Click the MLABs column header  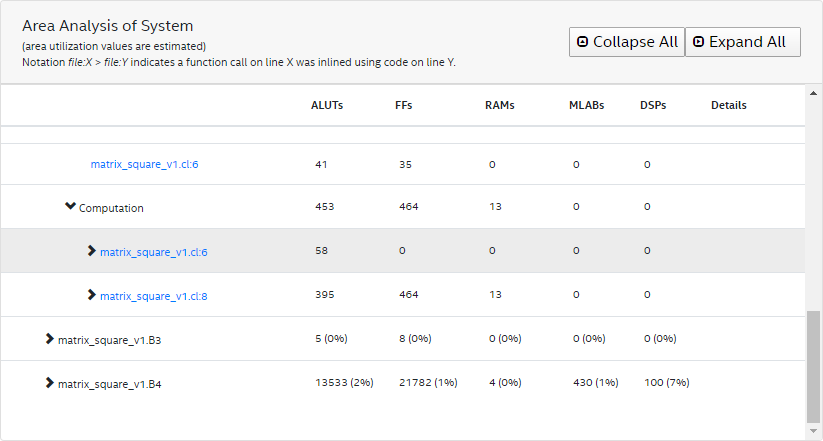586,105
